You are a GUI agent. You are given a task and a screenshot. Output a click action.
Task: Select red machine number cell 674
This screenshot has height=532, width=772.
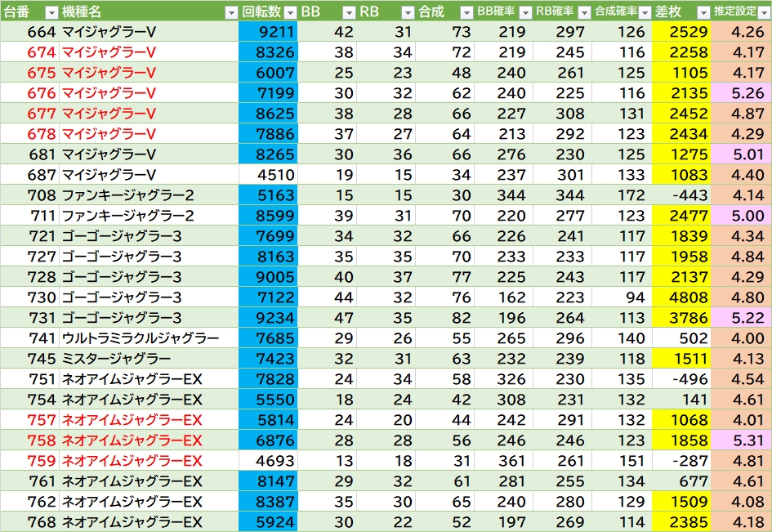30,52
